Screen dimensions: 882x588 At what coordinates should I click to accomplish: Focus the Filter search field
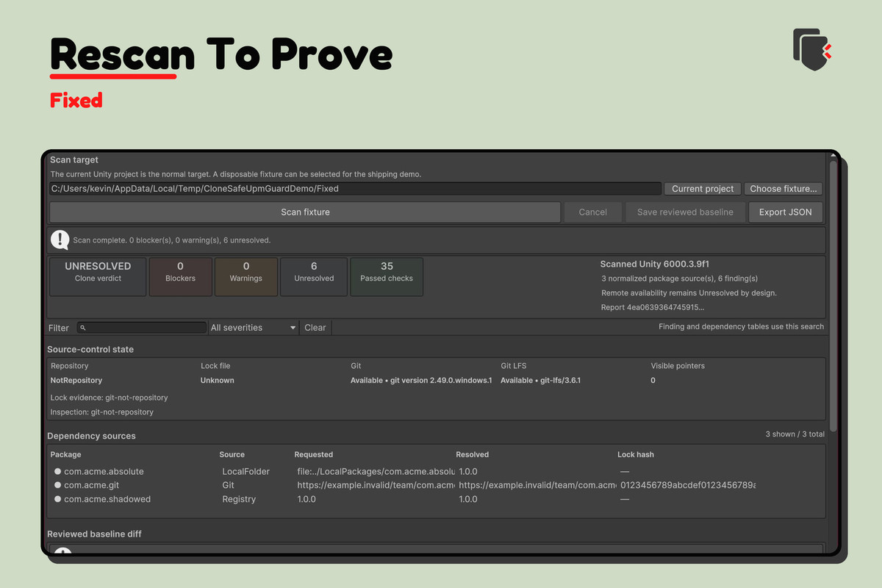[142, 328]
